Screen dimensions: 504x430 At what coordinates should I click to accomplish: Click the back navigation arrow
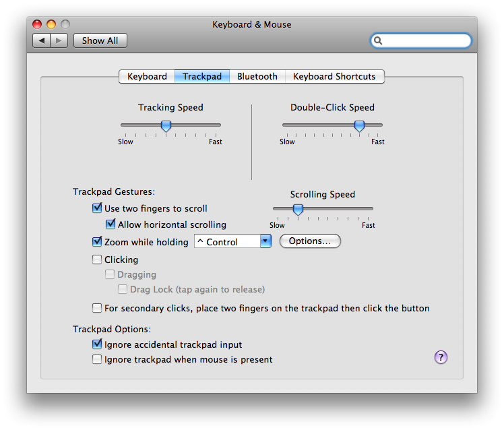[42, 40]
